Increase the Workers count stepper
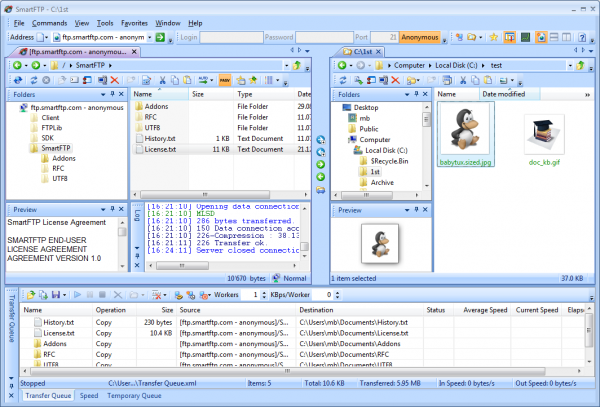The height and width of the screenshot is (407, 600). 263,292
